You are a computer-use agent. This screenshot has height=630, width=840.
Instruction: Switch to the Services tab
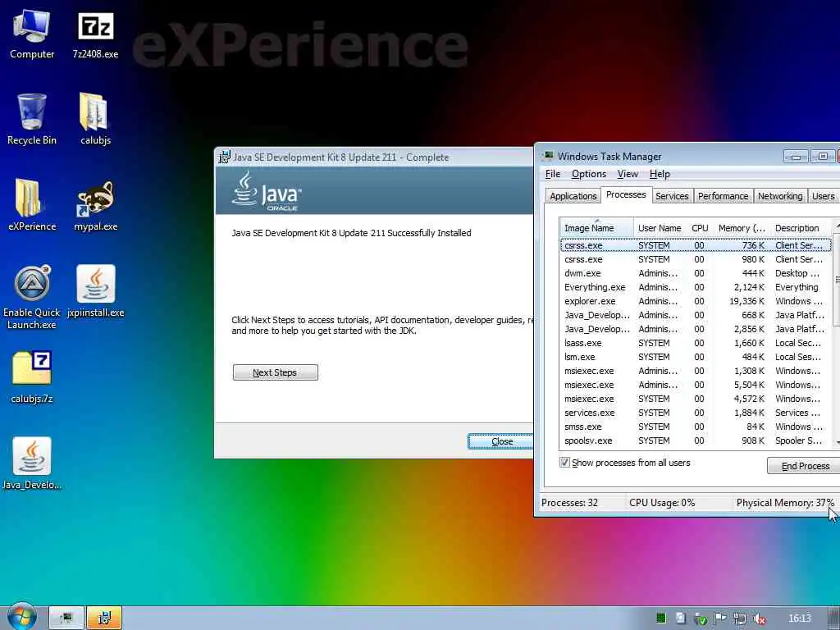point(672,196)
